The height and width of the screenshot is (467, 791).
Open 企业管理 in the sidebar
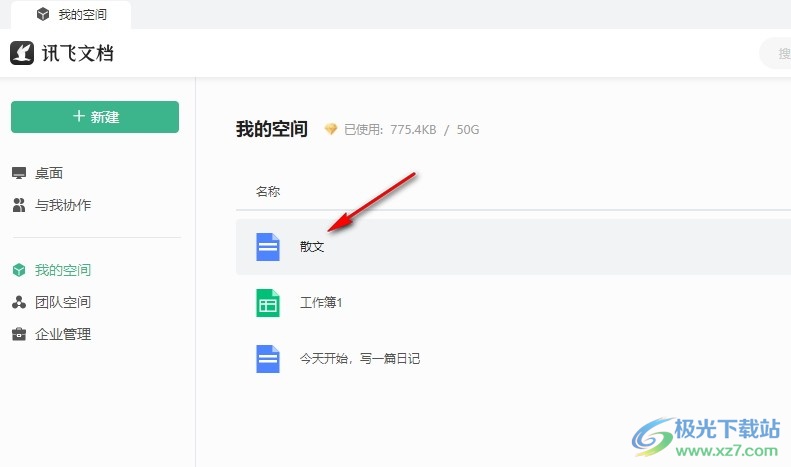pos(63,334)
